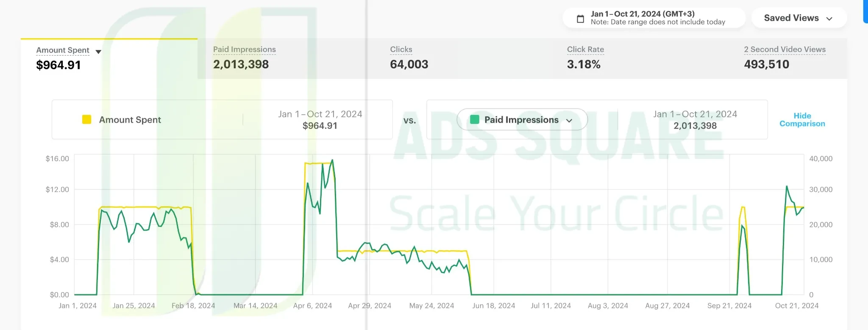Select the Paid Impressions metric tab

286,59
